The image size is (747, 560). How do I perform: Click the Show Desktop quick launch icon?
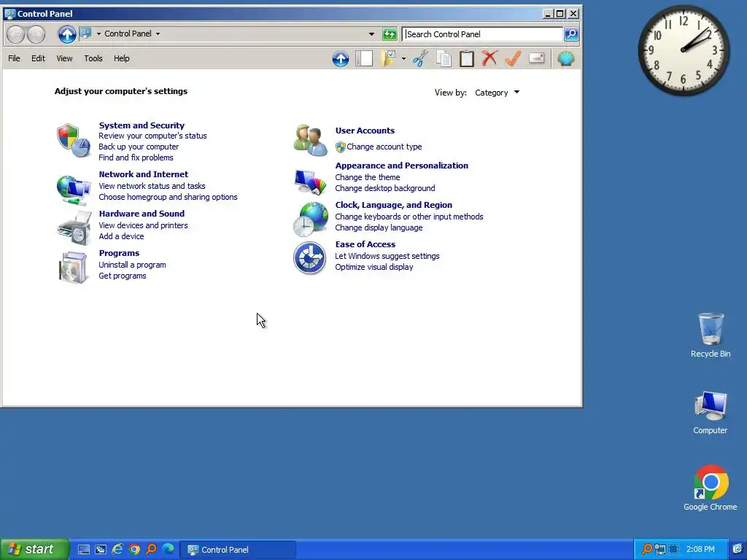pyautogui.click(x=83, y=549)
